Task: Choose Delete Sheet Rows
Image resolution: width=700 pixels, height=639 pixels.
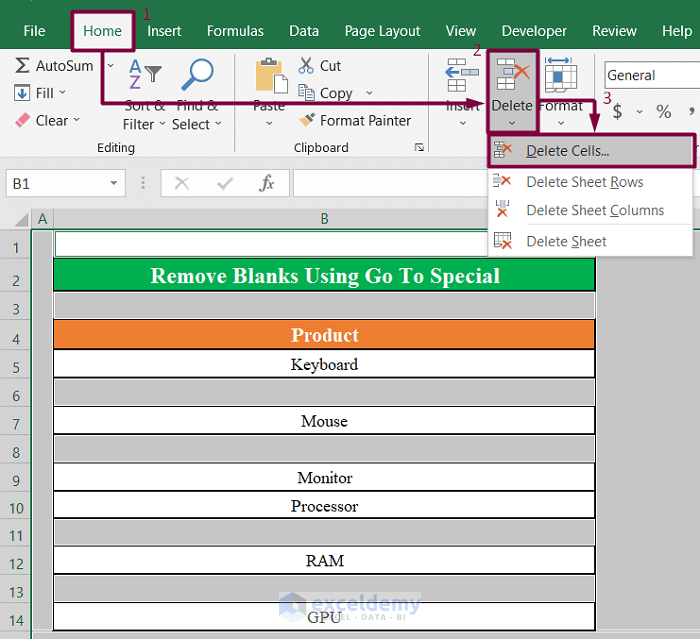Action: 591,182
